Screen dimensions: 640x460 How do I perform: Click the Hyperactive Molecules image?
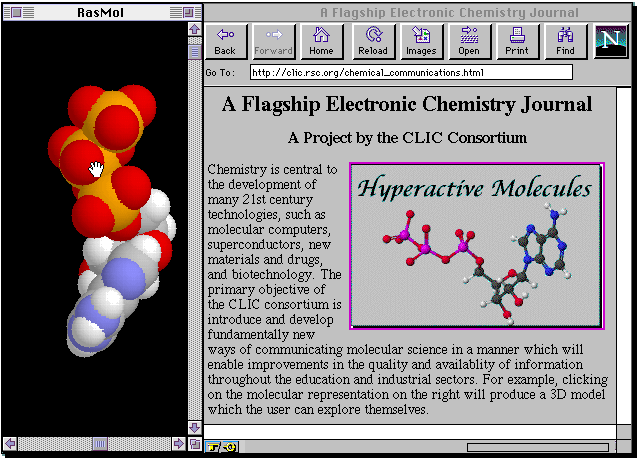476,246
